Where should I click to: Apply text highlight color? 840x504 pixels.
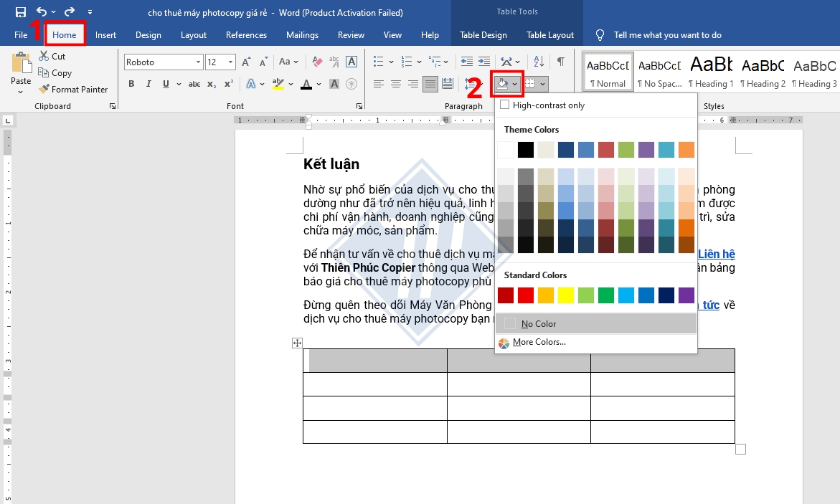tap(280, 84)
